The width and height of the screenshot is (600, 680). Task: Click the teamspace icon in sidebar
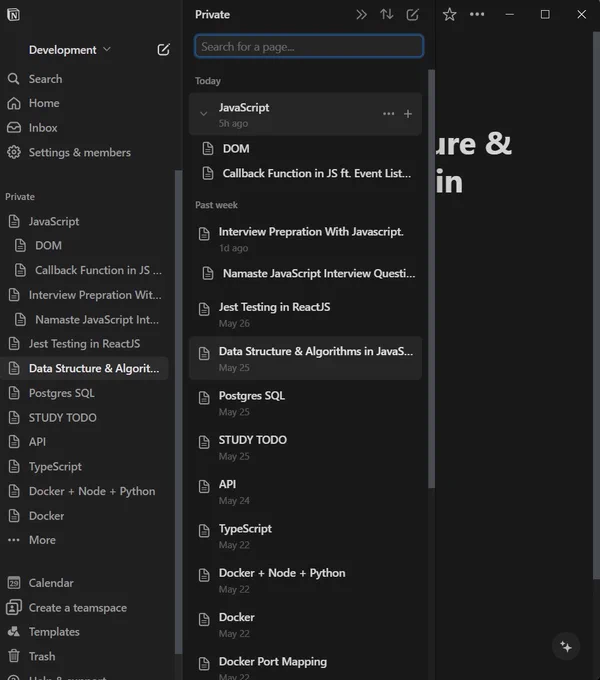[14, 608]
